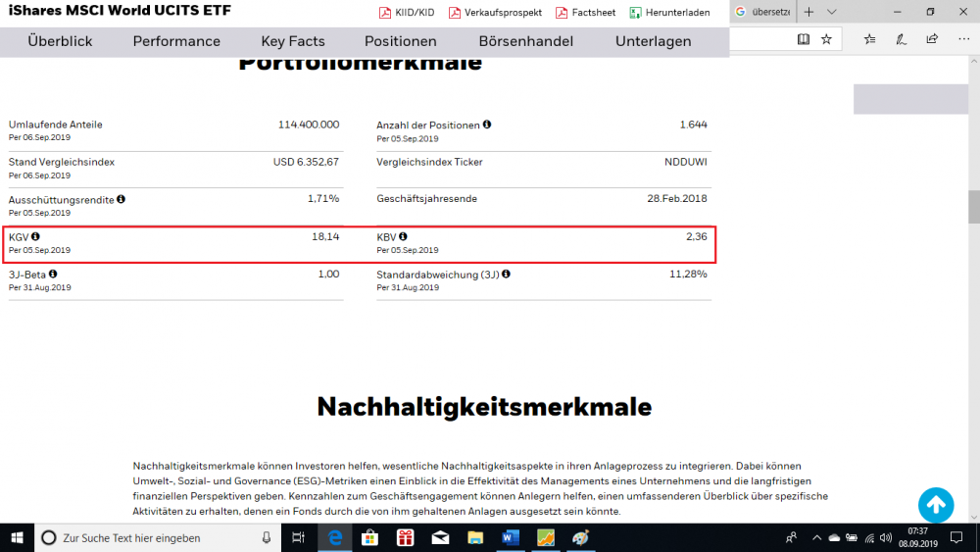Add page to favorites with star icon
Viewport: 980px width, 552px height.
(x=826, y=39)
